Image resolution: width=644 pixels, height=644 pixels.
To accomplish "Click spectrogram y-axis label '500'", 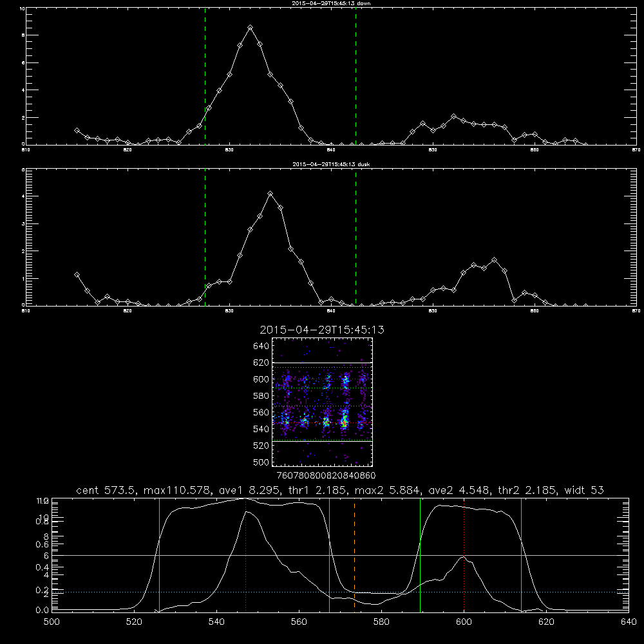I will coord(261,462).
